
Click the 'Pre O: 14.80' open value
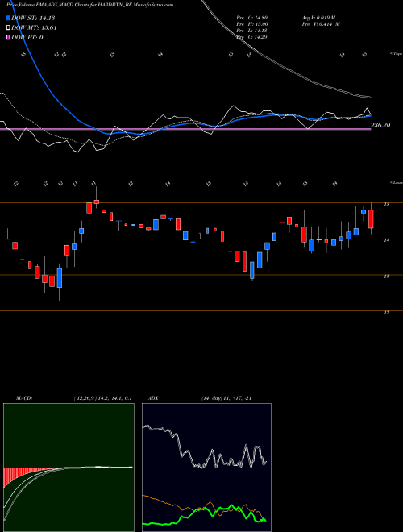click(252, 18)
